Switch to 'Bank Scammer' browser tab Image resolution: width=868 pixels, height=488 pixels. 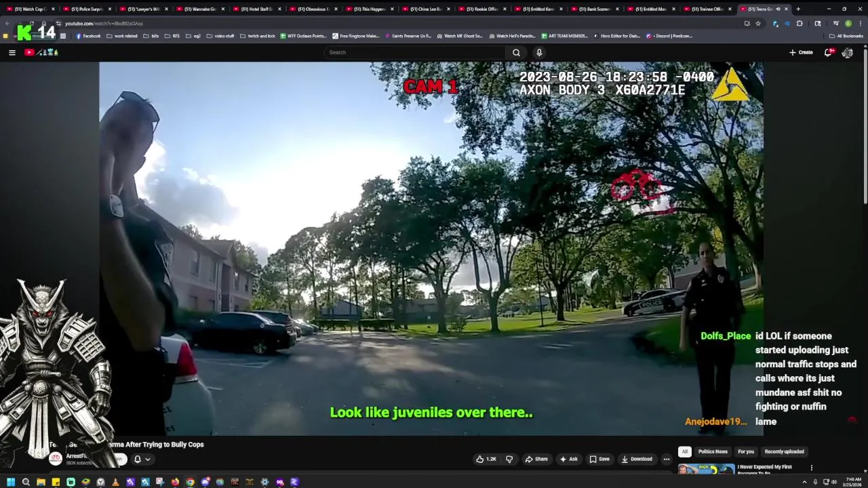pyautogui.click(x=595, y=9)
